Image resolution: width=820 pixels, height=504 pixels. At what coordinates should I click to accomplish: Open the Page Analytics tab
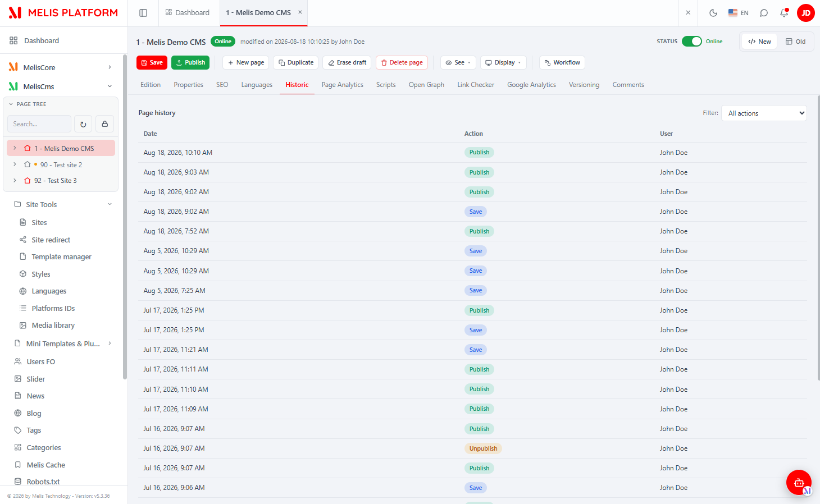[x=343, y=85]
